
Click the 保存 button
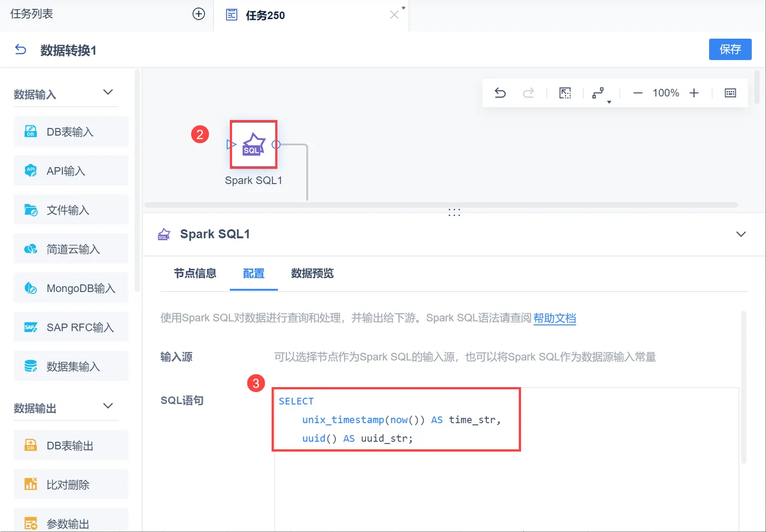[730, 49]
